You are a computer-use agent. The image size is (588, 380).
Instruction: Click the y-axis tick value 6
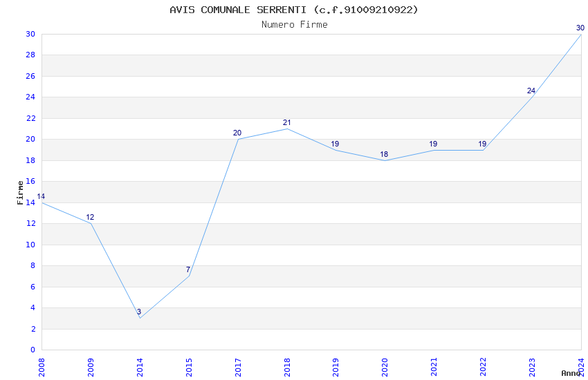point(33,287)
